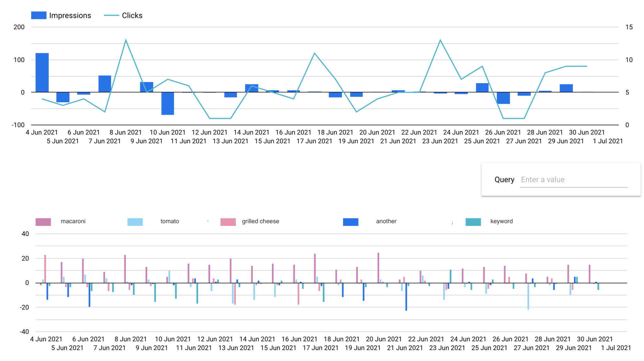
Task: Click the Clicks peak on 23 Jun 2021
Action: [x=440, y=40]
